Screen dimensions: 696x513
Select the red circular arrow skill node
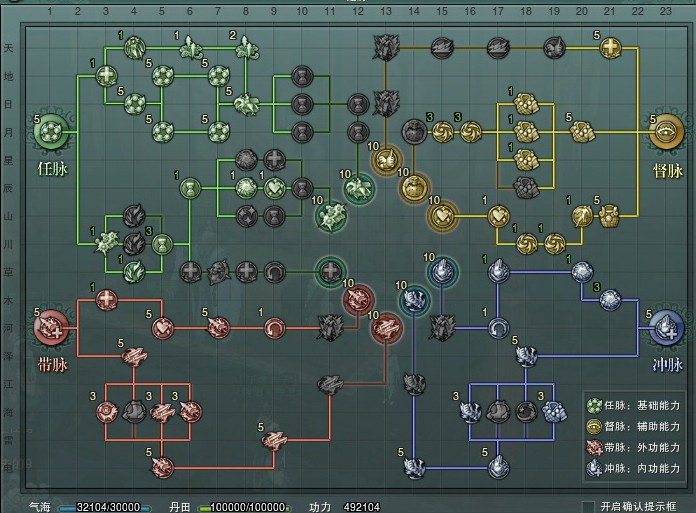[x=274, y=327]
